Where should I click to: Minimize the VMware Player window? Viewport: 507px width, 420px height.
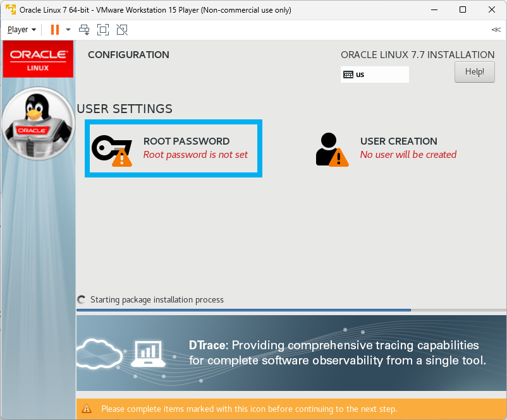tap(434, 9)
